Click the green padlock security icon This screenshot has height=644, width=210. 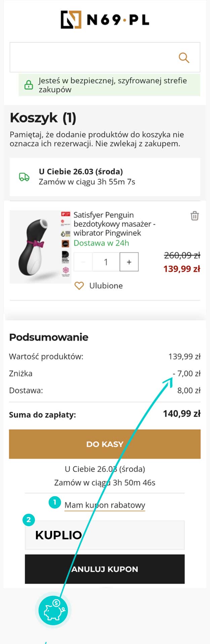29,85
